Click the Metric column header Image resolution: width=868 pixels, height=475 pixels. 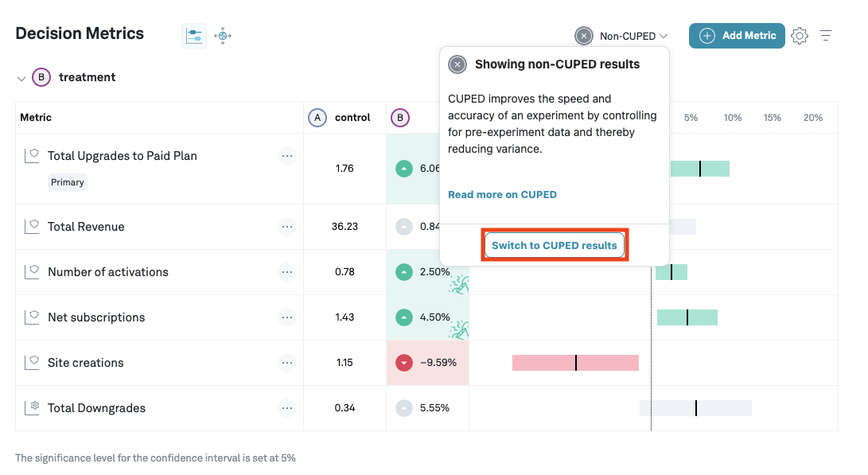click(x=36, y=118)
